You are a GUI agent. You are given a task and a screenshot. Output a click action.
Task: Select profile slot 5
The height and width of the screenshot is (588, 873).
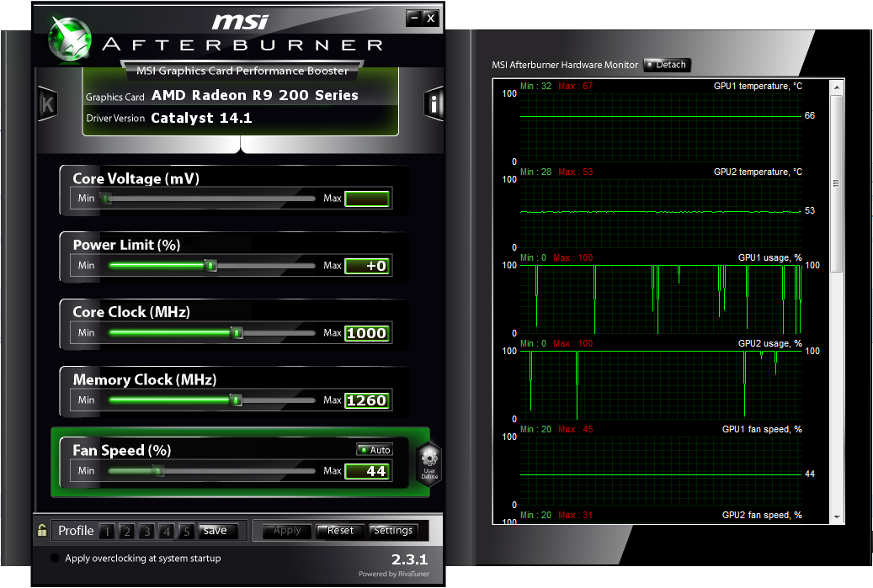click(x=187, y=532)
